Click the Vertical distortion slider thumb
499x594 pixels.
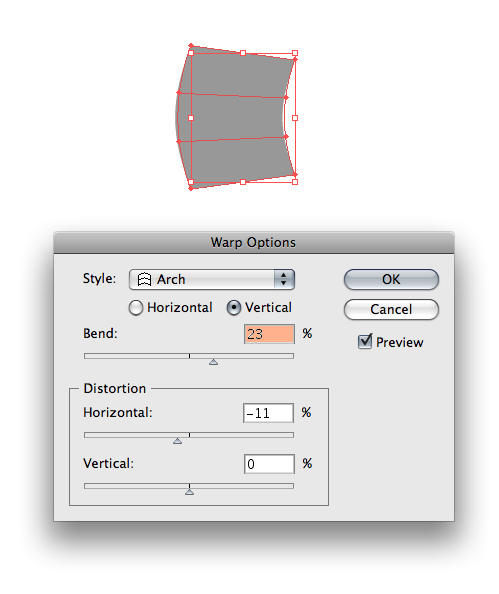189,492
